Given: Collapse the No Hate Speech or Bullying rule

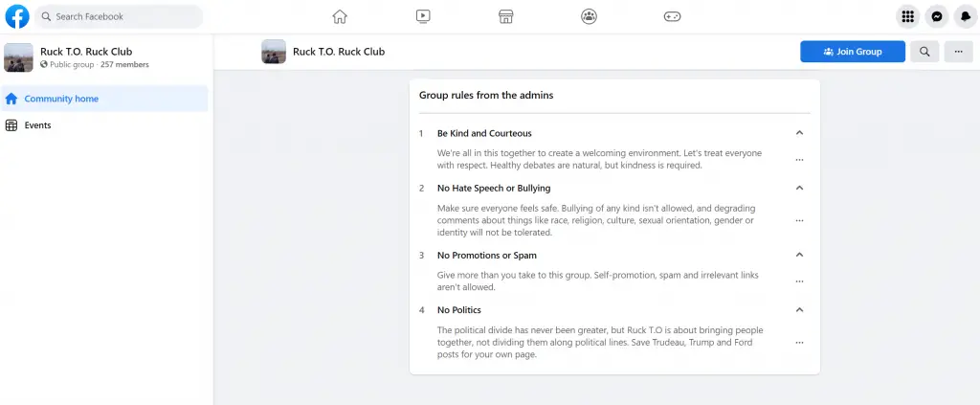Looking at the screenshot, I should [799, 188].
